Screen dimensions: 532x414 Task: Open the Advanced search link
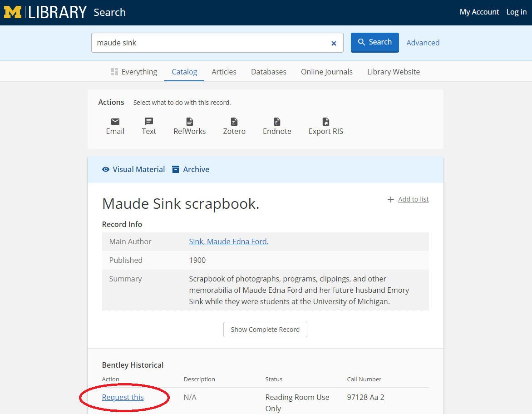[423, 43]
